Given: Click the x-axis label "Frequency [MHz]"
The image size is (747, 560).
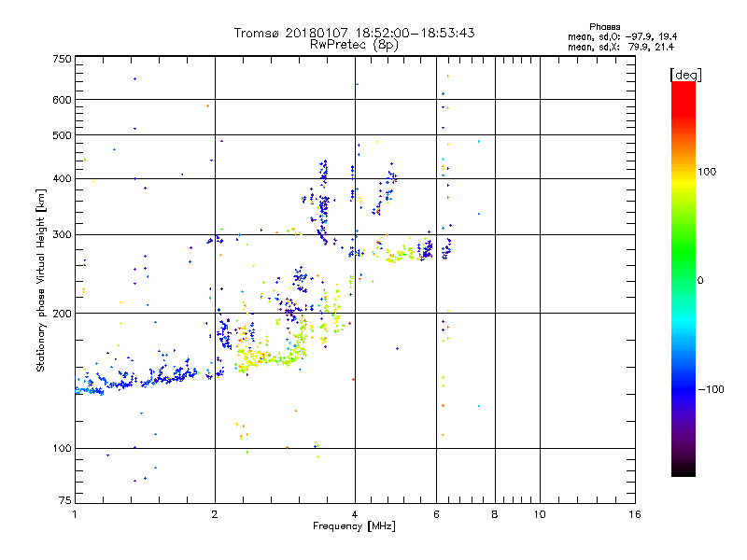Looking at the screenshot, I should click(354, 526).
